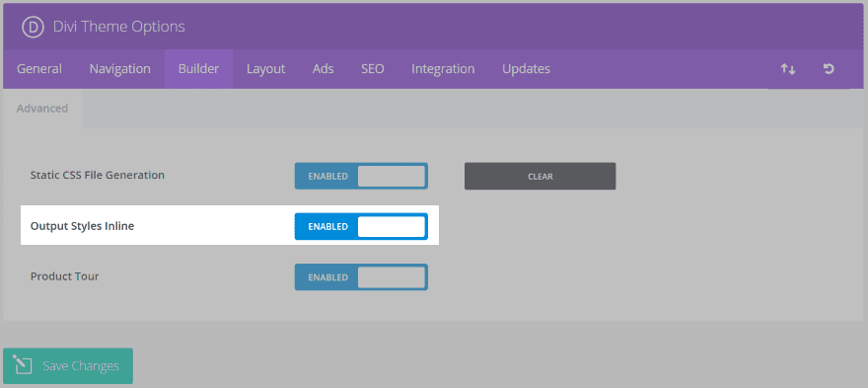Click the reset to defaults icon
The width and height of the screenshot is (868, 388).
point(829,69)
